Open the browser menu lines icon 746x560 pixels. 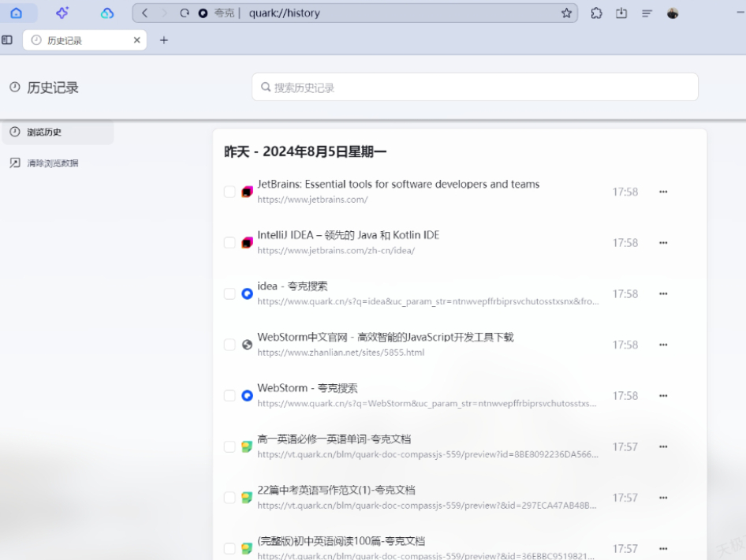(x=647, y=13)
